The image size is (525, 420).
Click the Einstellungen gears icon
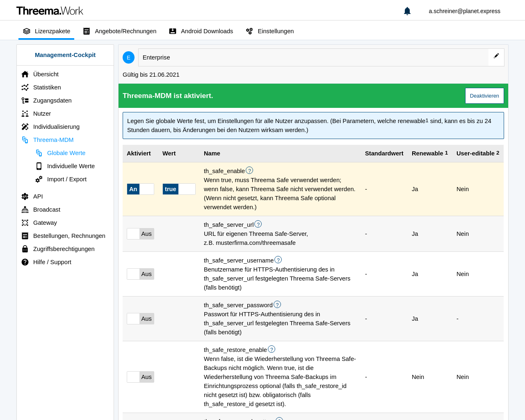click(x=249, y=31)
